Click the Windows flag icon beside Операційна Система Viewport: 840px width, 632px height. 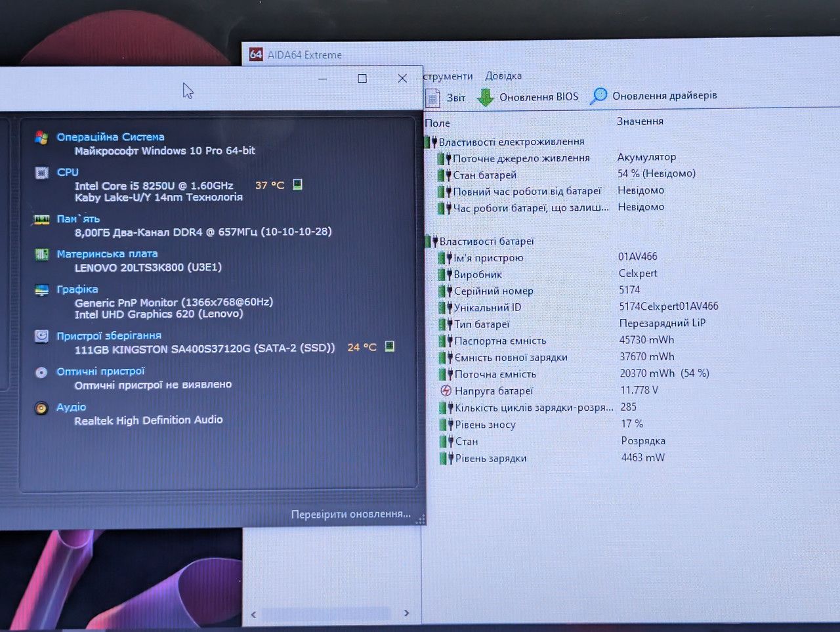point(41,137)
